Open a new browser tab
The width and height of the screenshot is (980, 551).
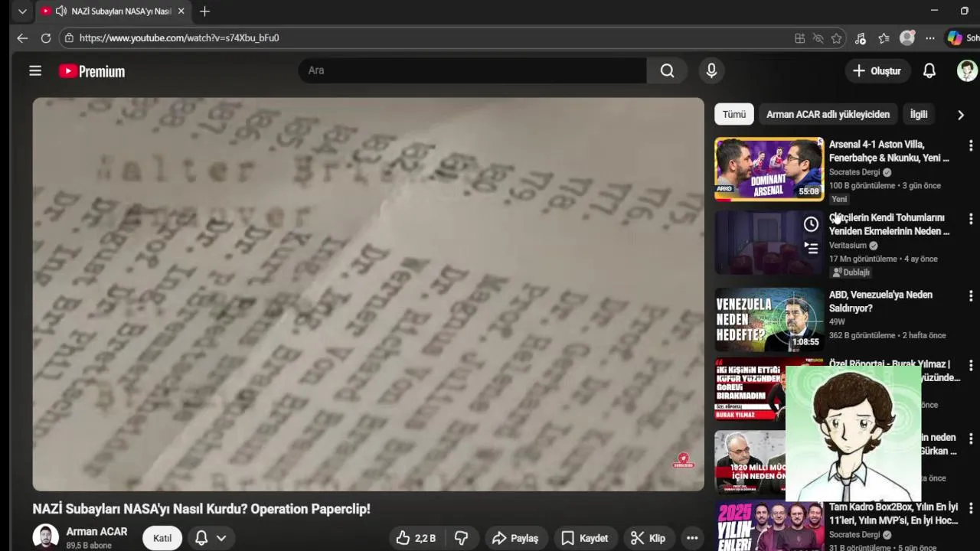204,11
